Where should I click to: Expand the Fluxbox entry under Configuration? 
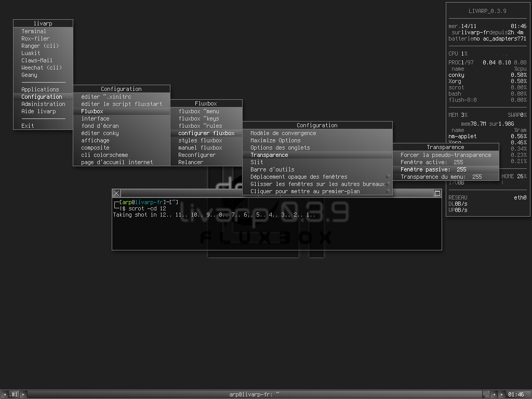122,111
